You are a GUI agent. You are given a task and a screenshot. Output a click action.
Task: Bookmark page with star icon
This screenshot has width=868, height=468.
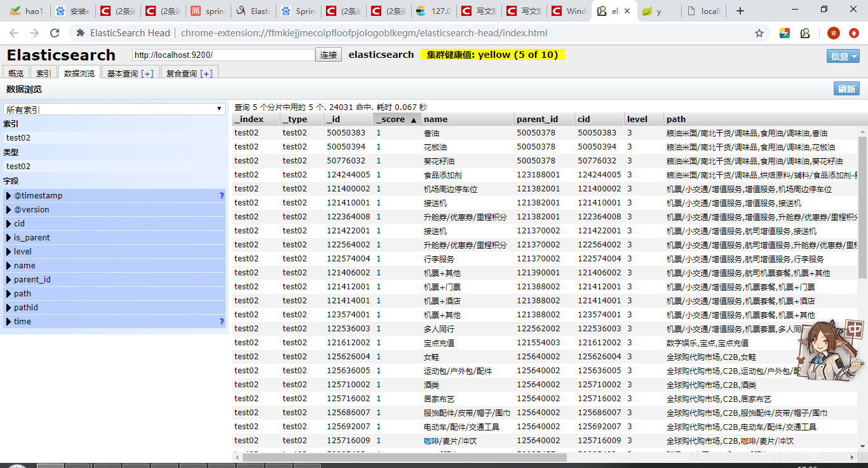[759, 33]
